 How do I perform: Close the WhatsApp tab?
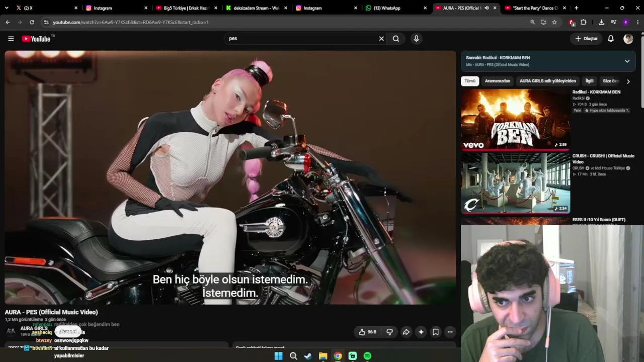coord(425,8)
